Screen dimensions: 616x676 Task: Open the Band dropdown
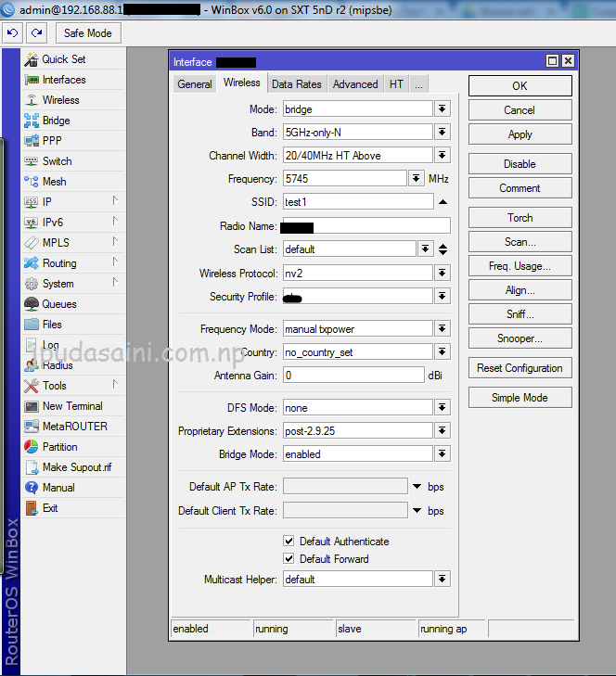click(443, 132)
